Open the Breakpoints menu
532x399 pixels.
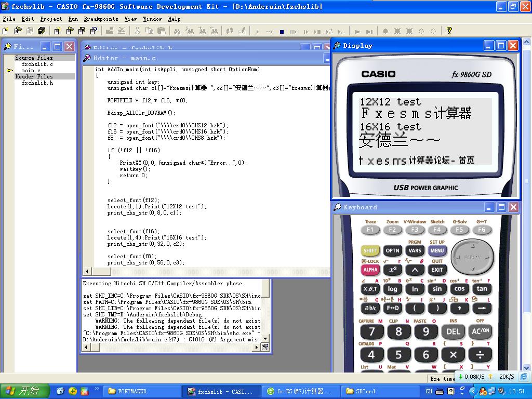(x=101, y=19)
